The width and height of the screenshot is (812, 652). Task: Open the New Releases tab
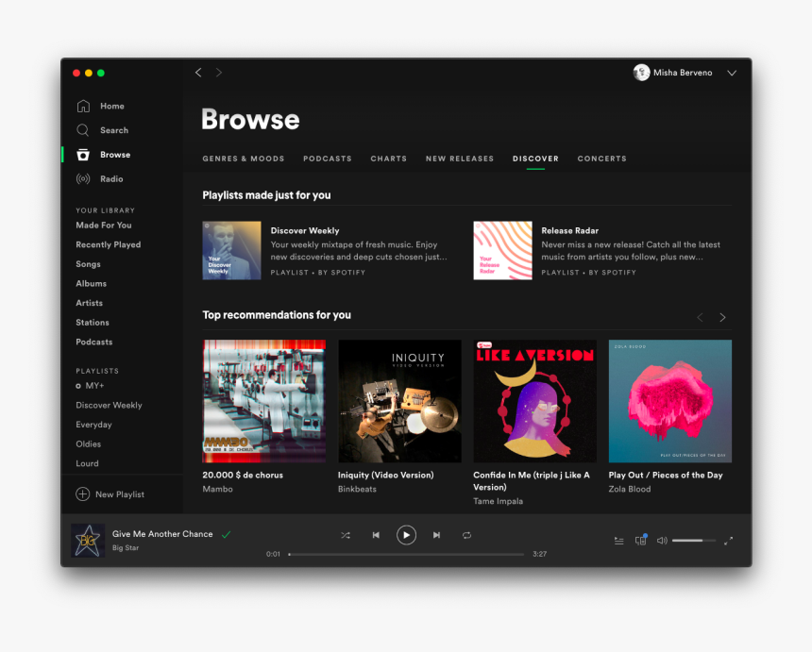460,159
